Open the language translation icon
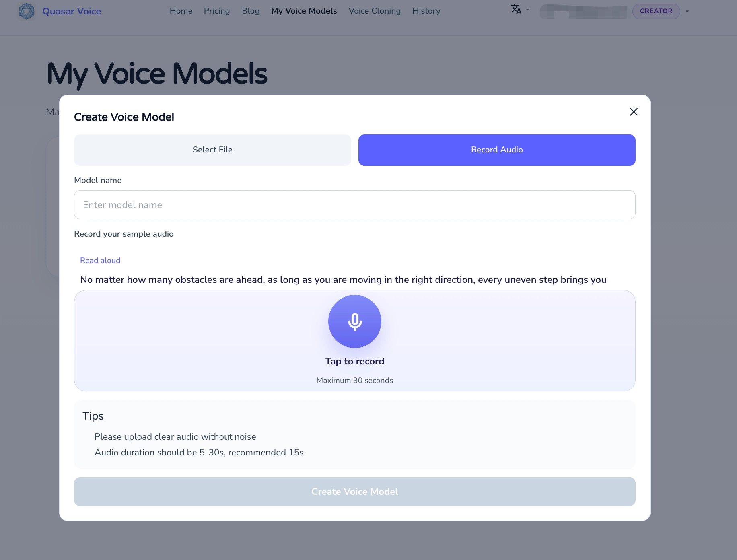 pos(516,10)
